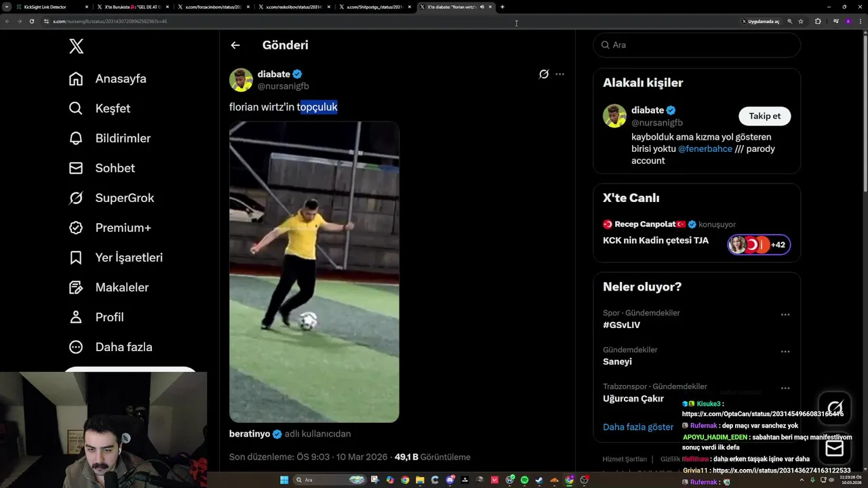Play the football video in the post

pos(314,272)
